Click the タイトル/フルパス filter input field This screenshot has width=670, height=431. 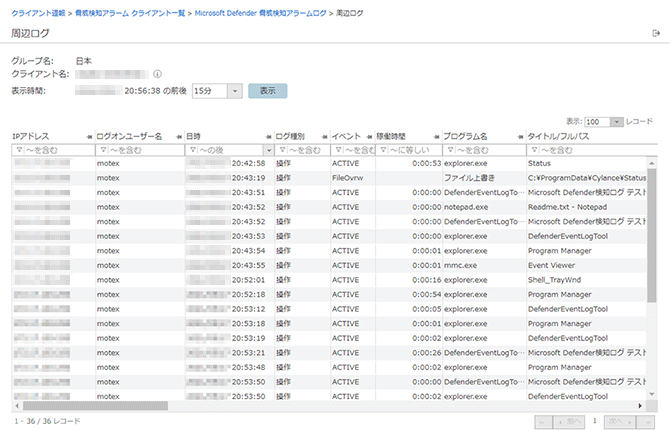(590, 150)
